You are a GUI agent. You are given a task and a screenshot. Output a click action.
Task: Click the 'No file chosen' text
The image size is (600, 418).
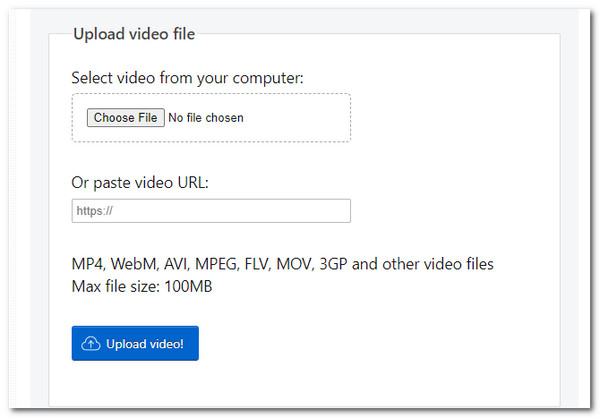point(206,118)
